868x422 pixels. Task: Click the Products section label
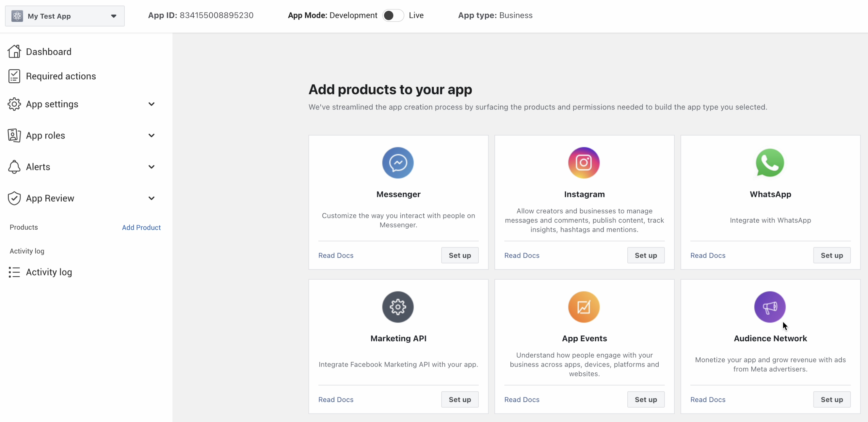pos(24,227)
